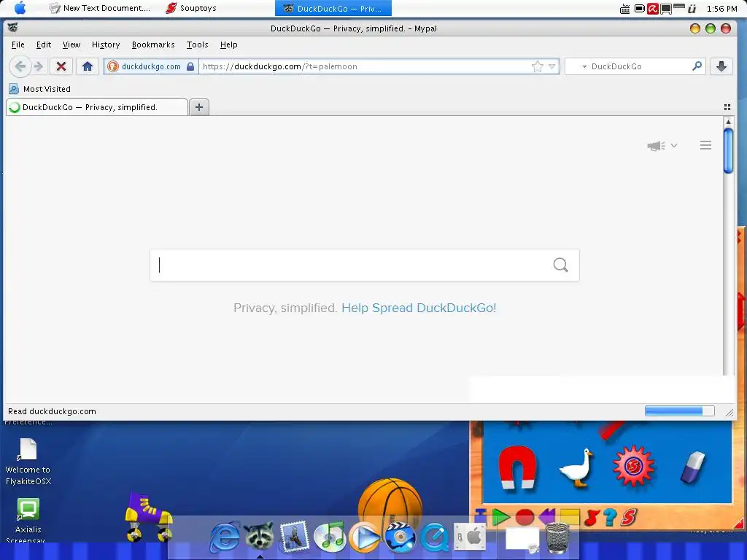Open the View menu
The width and height of the screenshot is (747, 560).
tap(71, 44)
